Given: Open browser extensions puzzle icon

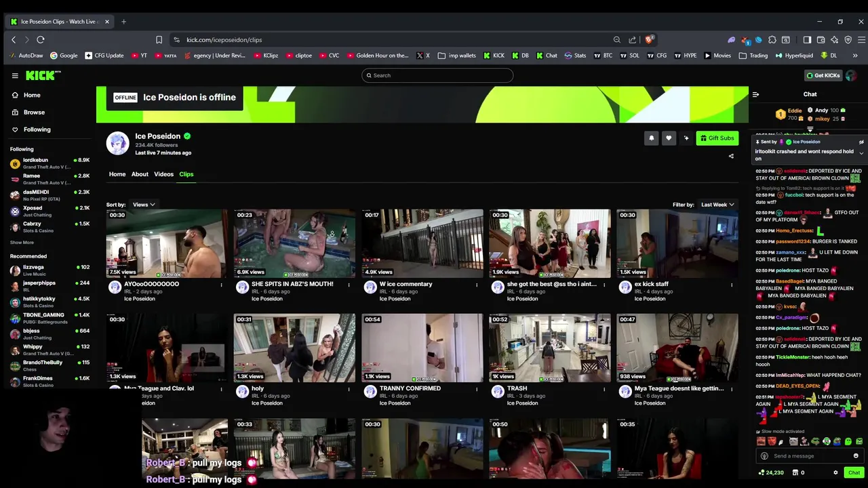Looking at the screenshot, I should point(772,40).
